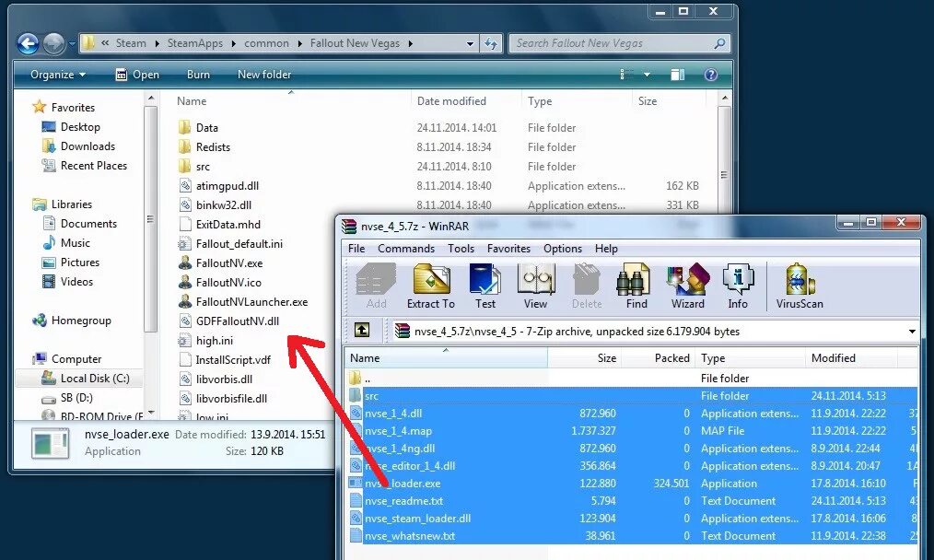The width and height of the screenshot is (934, 560).
Task: Open the views options dropdown arrow
Action: [x=647, y=75]
